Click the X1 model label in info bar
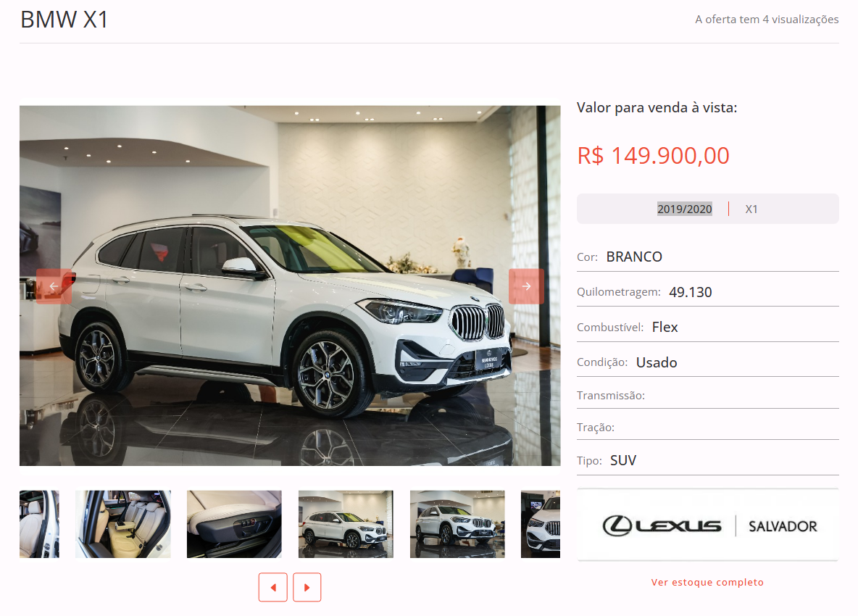The height and width of the screenshot is (616, 858). (751, 209)
